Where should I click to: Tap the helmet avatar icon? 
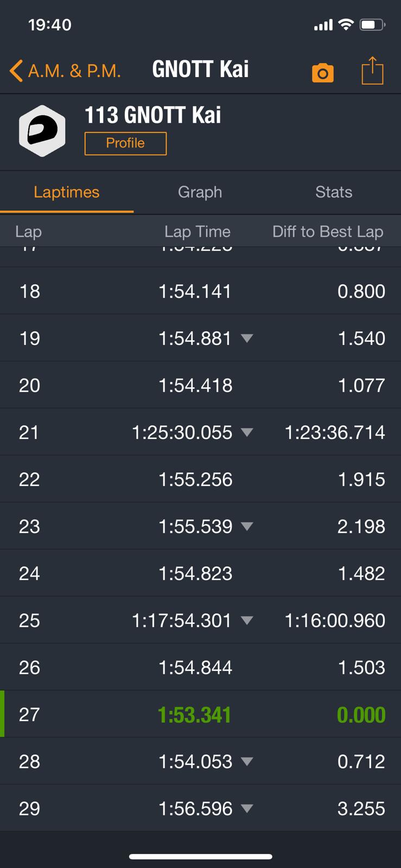click(42, 131)
